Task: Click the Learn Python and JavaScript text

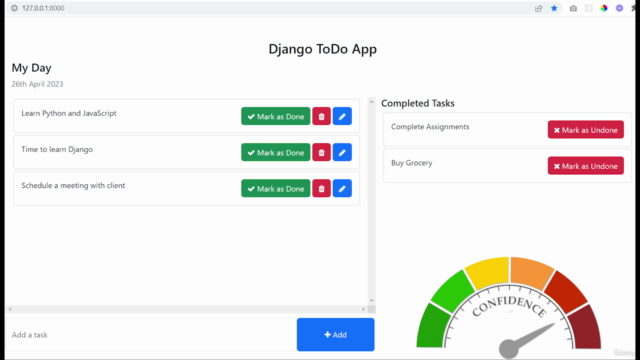Action: tap(69, 113)
